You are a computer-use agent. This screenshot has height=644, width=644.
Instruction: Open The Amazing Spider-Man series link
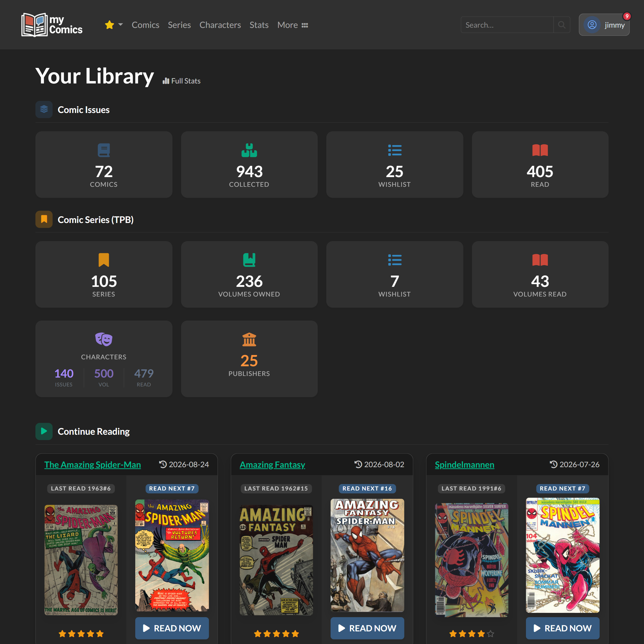[92, 464]
